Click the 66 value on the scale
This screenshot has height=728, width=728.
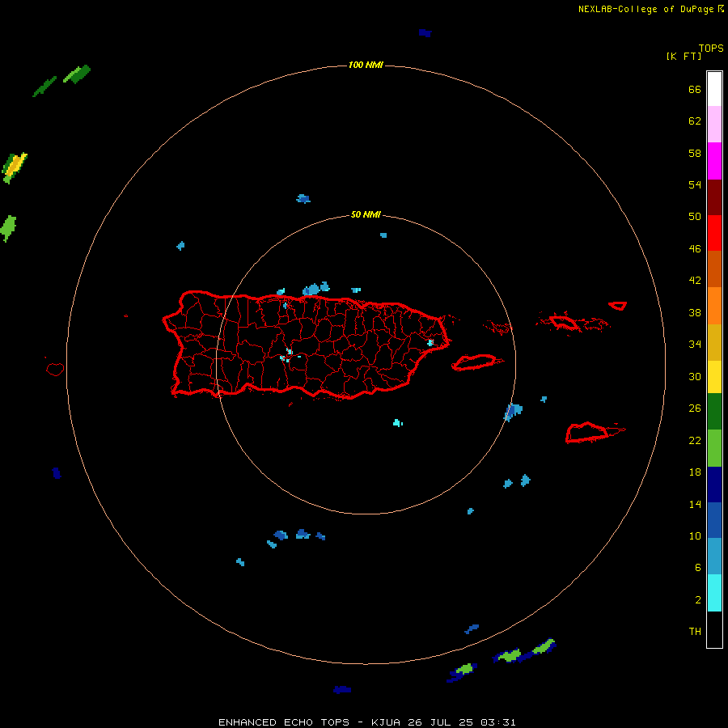[x=695, y=89]
